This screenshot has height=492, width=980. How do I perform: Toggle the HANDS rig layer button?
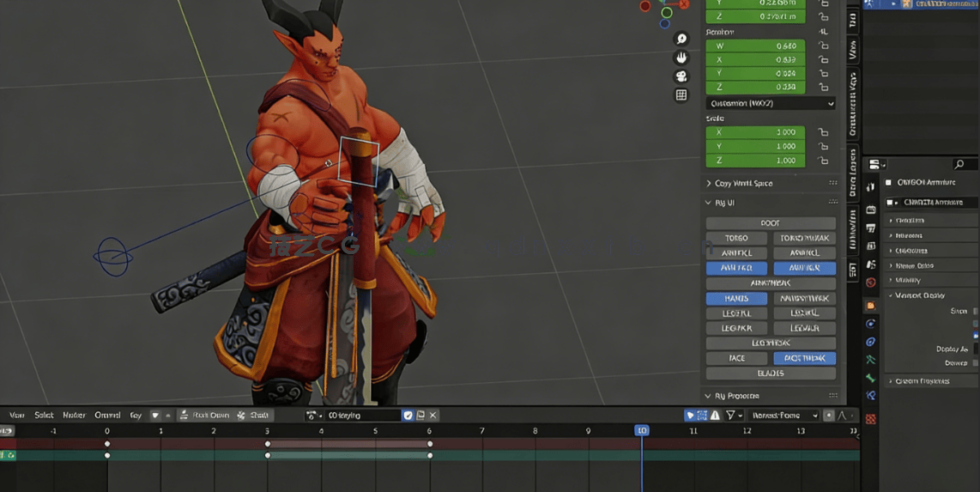click(x=737, y=298)
